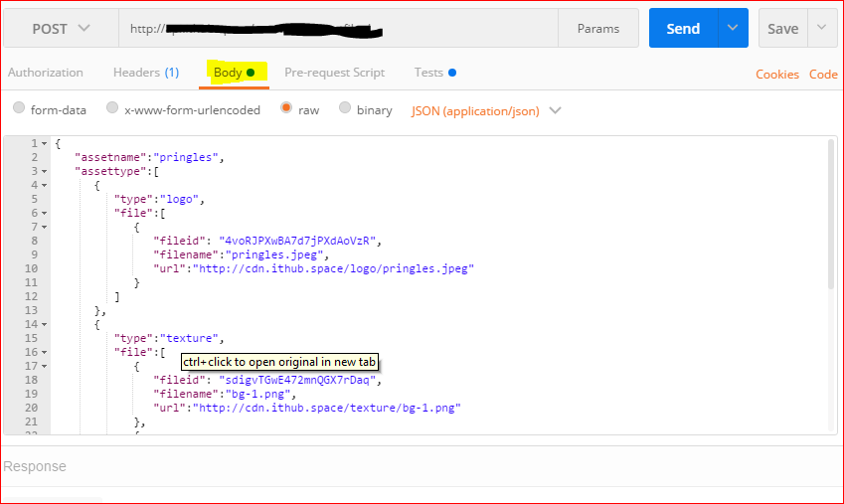This screenshot has width=844, height=504.
Task: Click line number 20 in the gutter
Action: click(31, 409)
